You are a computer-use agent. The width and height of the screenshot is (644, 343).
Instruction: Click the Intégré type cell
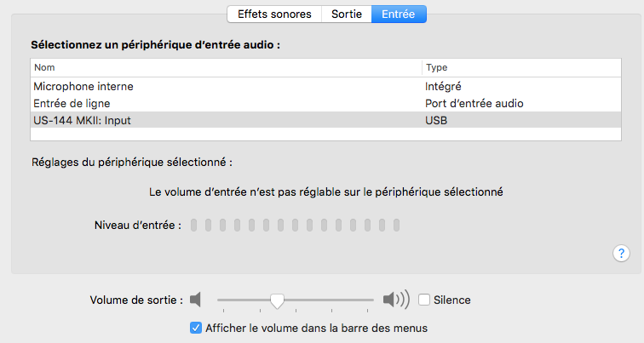pos(443,87)
